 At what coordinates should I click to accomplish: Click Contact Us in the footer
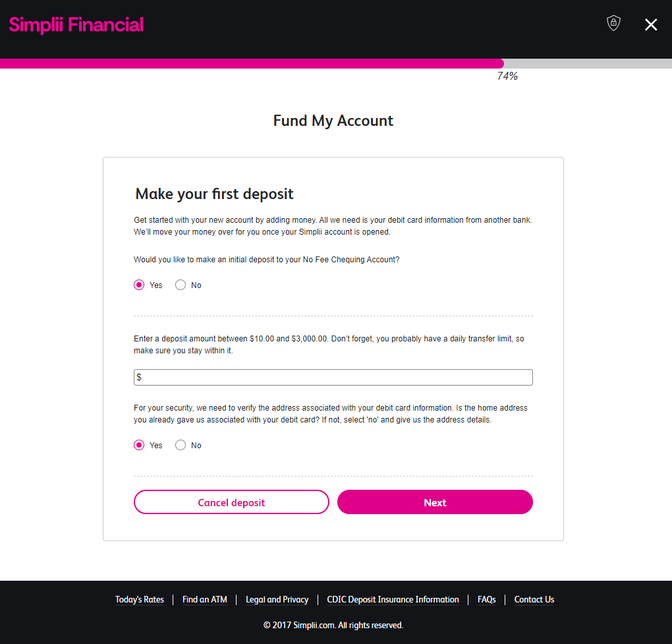tap(534, 600)
